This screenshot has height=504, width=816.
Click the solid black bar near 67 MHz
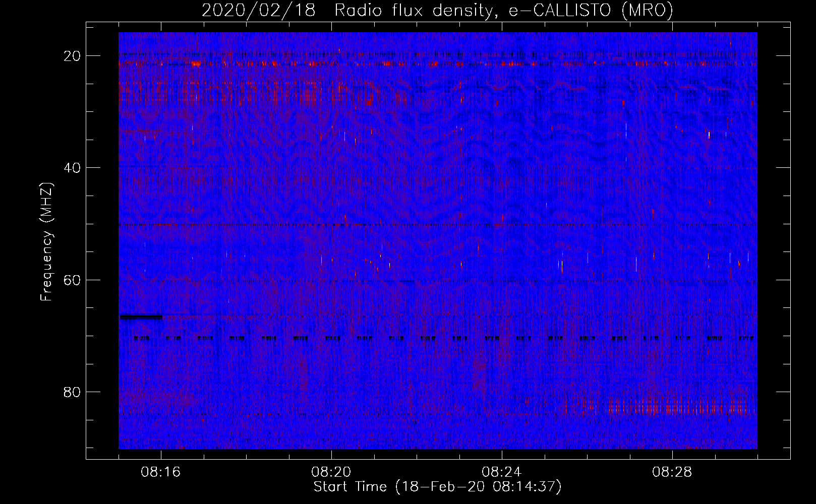coord(141,317)
